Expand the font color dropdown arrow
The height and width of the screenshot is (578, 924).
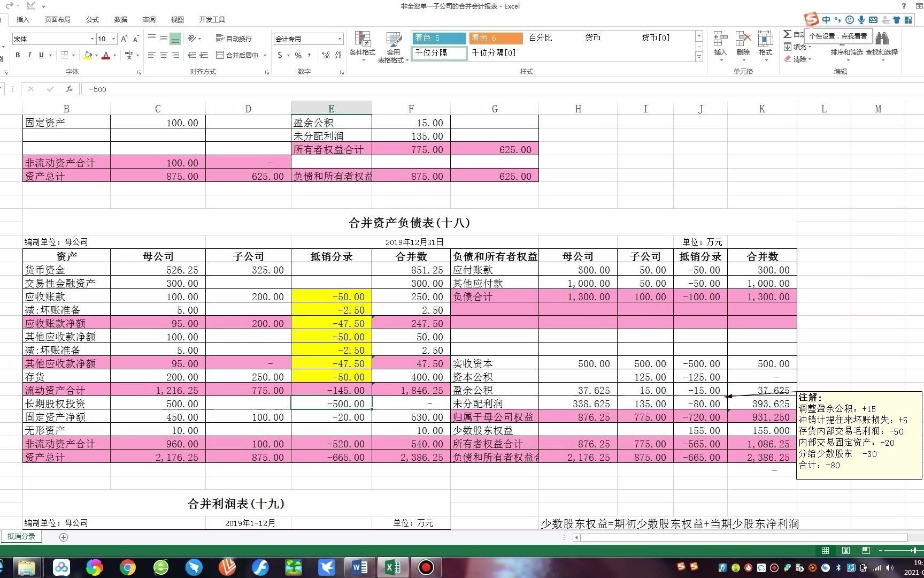coord(114,55)
